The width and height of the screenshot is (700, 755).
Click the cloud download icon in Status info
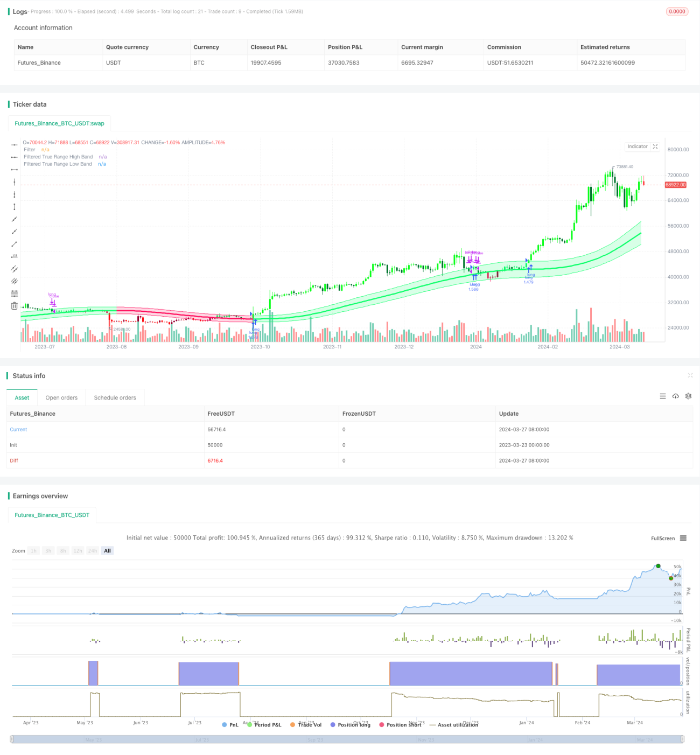(676, 396)
